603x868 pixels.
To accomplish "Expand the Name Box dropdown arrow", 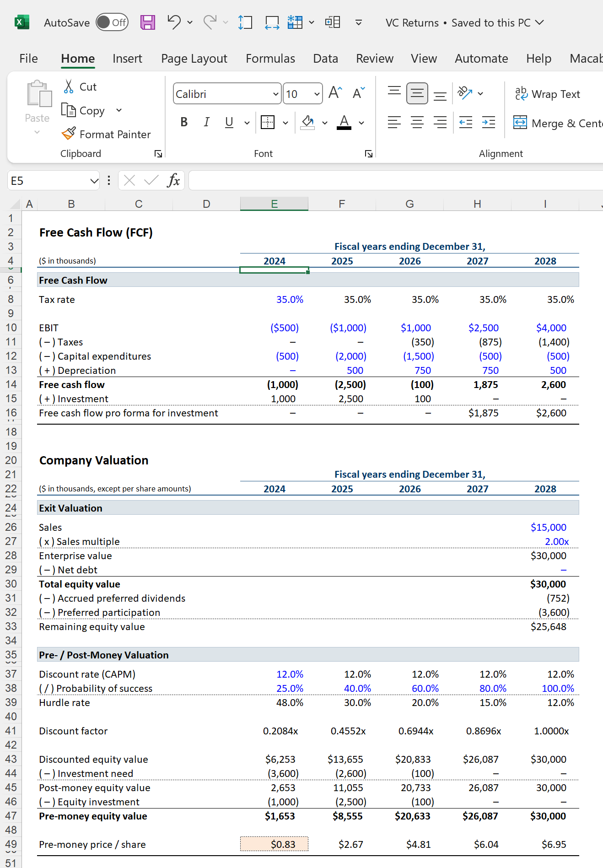I will [x=94, y=181].
